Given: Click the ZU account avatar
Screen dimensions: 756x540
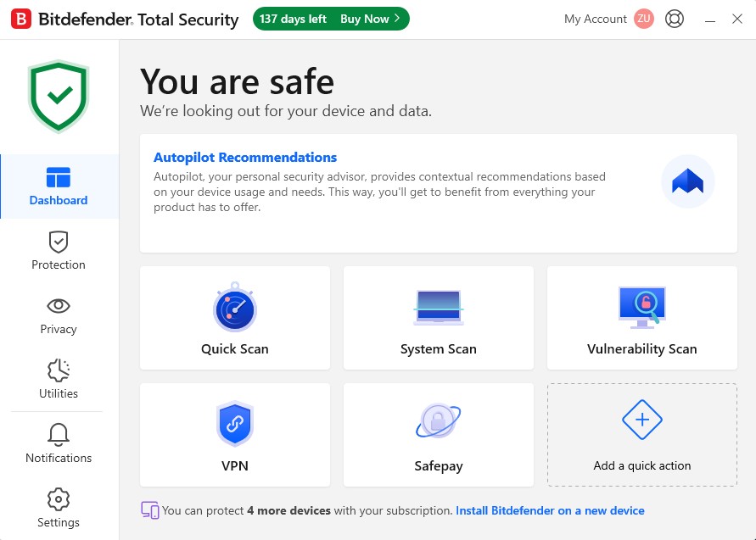Looking at the screenshot, I should (644, 19).
